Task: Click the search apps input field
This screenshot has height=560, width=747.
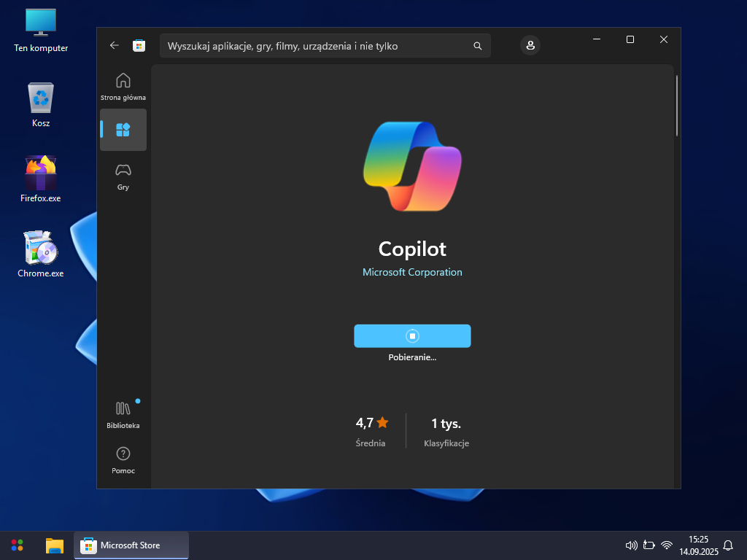Action: (x=314, y=46)
